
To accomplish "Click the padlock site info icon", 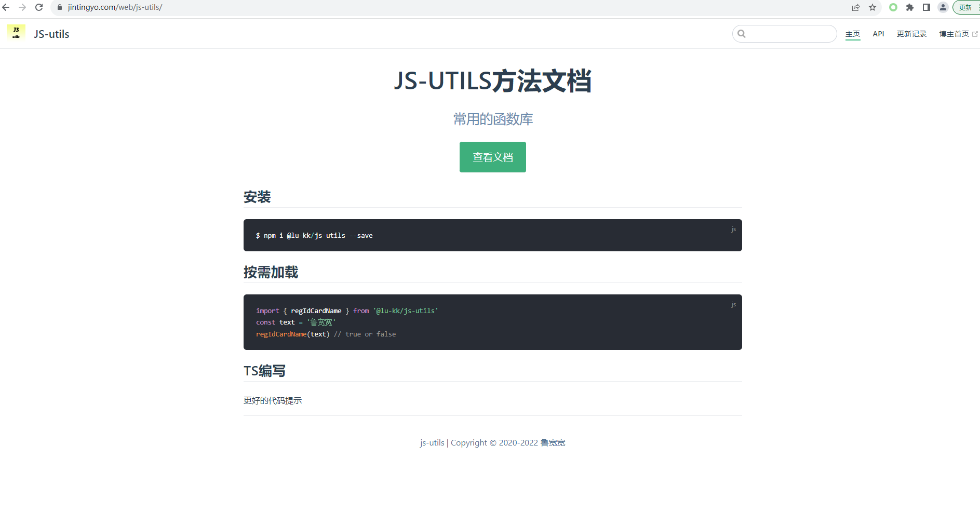I will (60, 7).
